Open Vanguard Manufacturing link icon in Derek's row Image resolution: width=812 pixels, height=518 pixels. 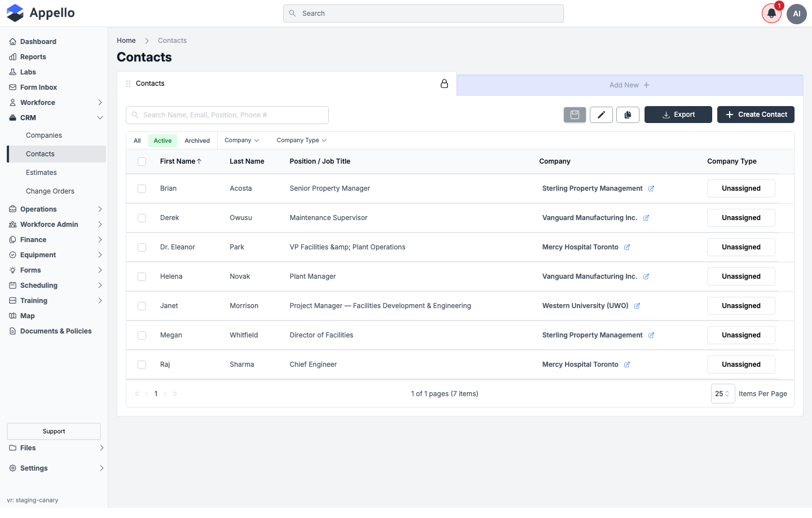646,218
